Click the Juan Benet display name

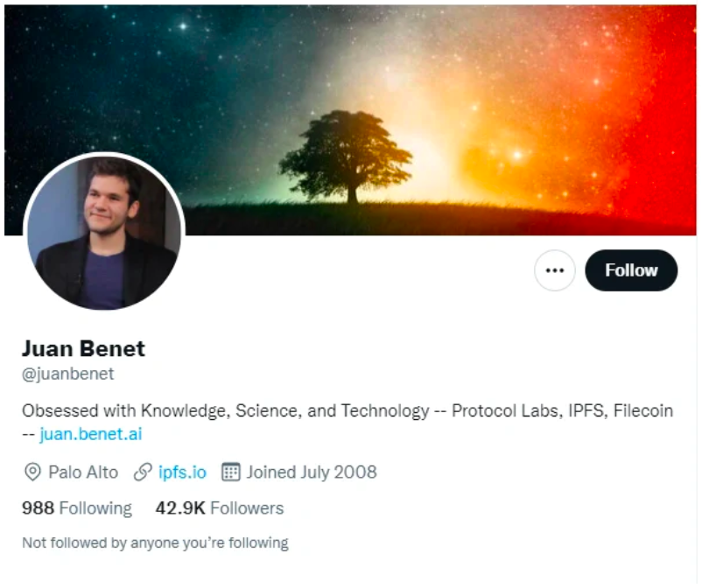[x=84, y=348]
